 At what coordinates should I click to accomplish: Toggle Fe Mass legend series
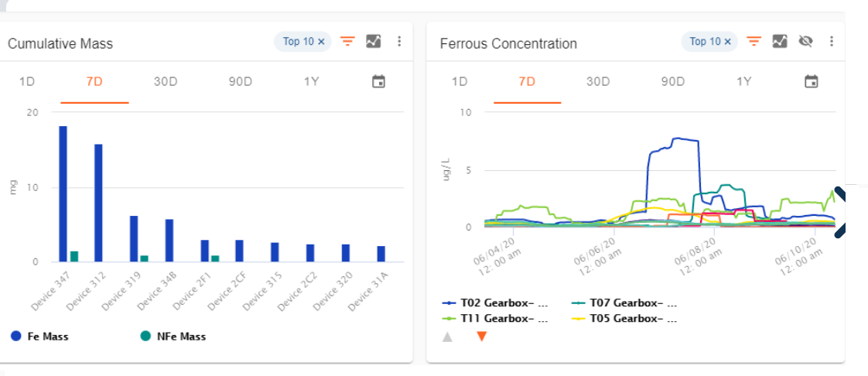(x=39, y=337)
